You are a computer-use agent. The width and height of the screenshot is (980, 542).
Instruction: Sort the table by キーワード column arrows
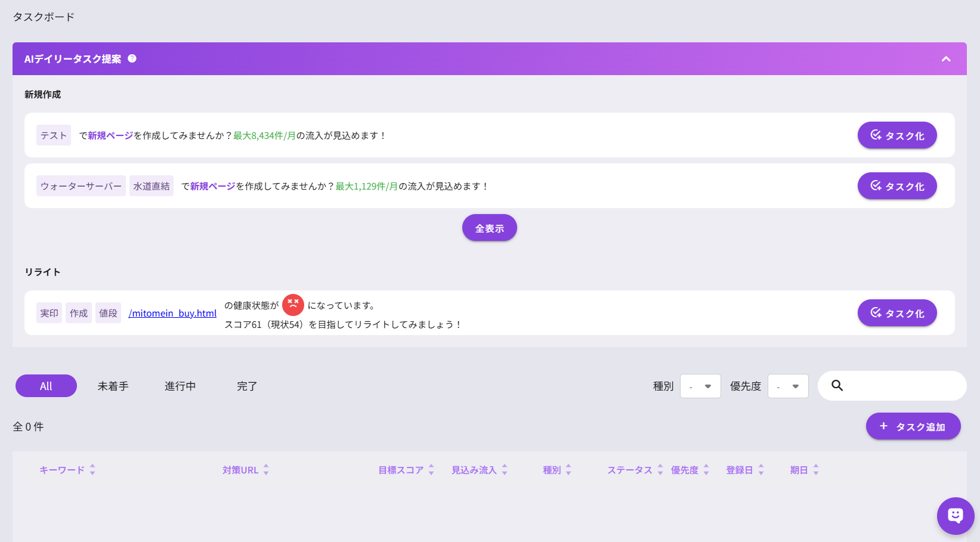pos(92,469)
